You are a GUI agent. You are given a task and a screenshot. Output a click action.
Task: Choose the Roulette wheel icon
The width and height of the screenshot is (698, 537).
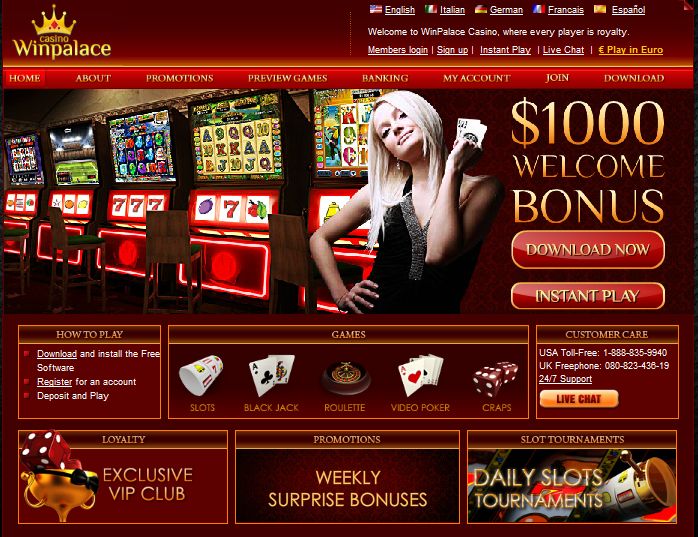point(345,378)
